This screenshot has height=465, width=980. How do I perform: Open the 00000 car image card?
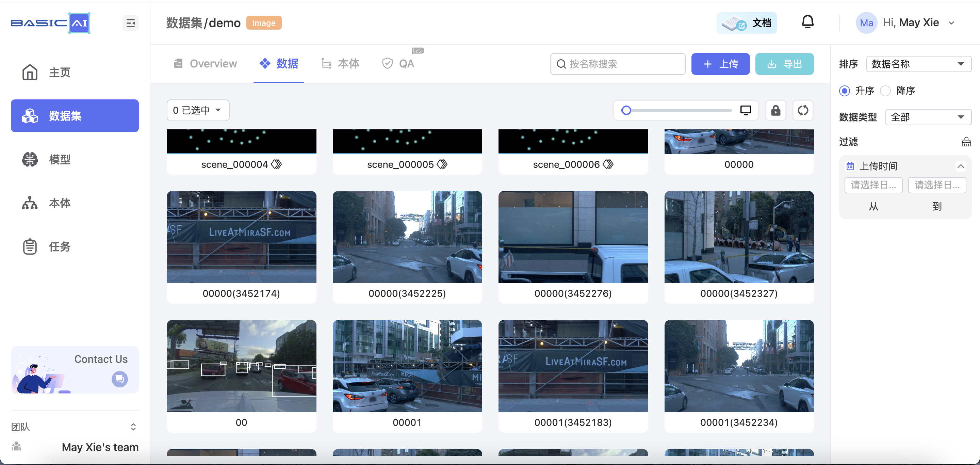pos(739,151)
